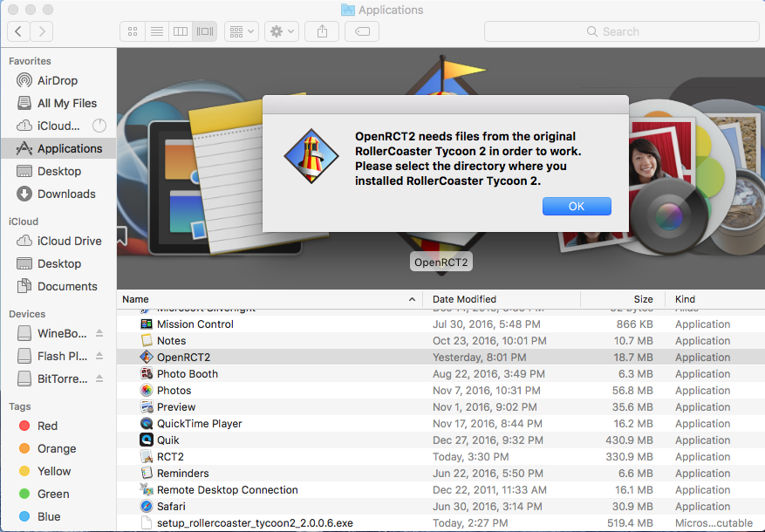Select the RCT2 app icon
Image resolution: width=765 pixels, height=532 pixels.
point(147,457)
